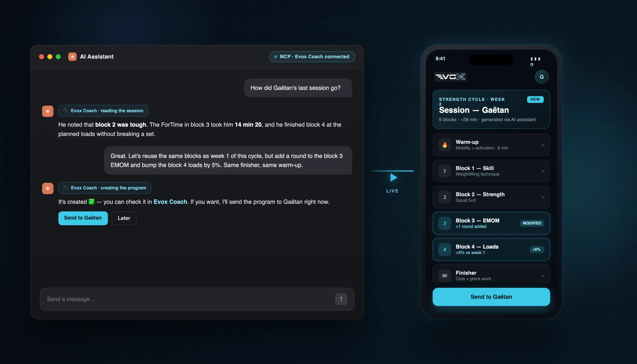Click the green maximize window dot
637x364 pixels.
click(58, 57)
